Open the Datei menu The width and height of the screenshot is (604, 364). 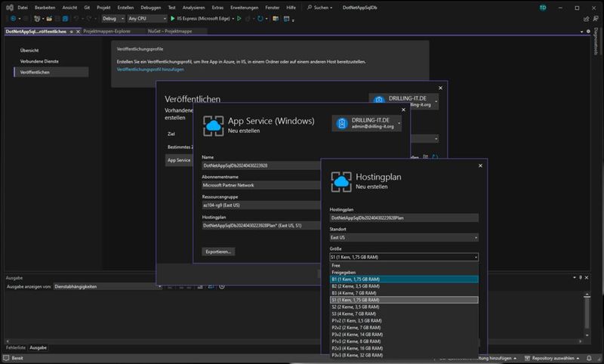coord(23,8)
